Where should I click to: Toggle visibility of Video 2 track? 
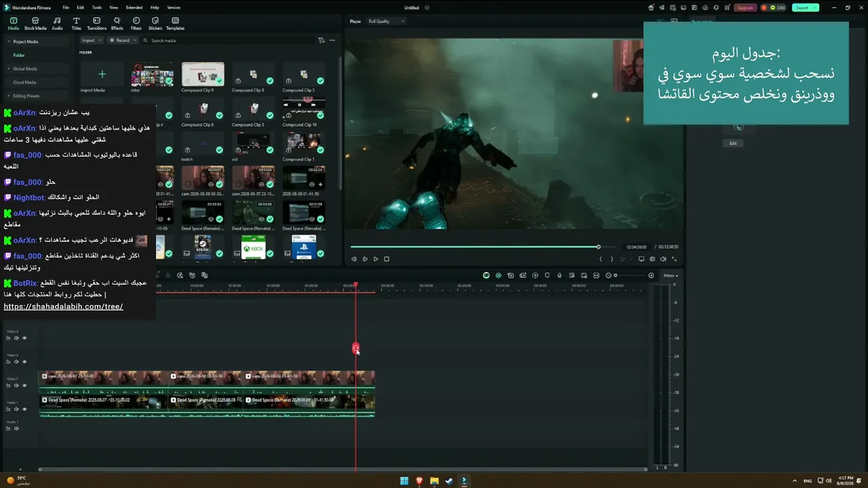(x=24, y=385)
